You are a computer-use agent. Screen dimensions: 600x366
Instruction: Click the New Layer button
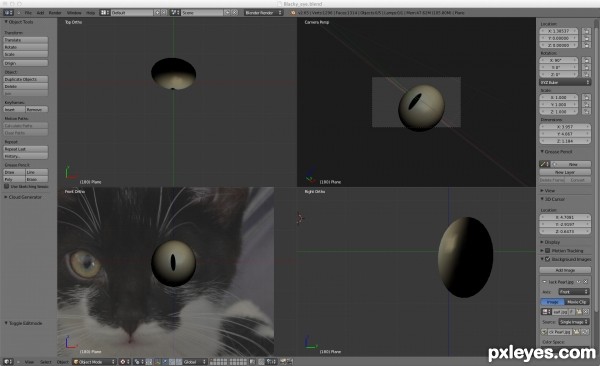tap(565, 172)
